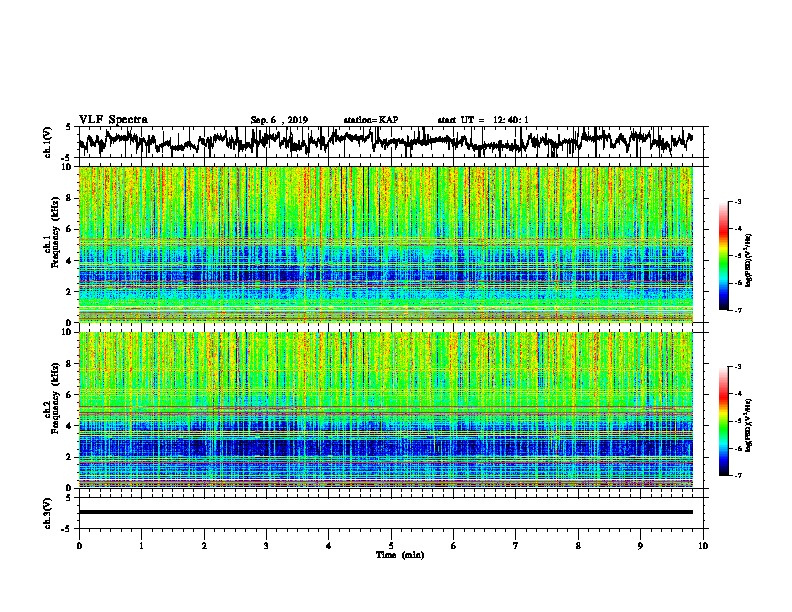Screen dimensions: 792x612
Task: Click the ch.3(V) axis label
Action: pyautogui.click(x=48, y=513)
